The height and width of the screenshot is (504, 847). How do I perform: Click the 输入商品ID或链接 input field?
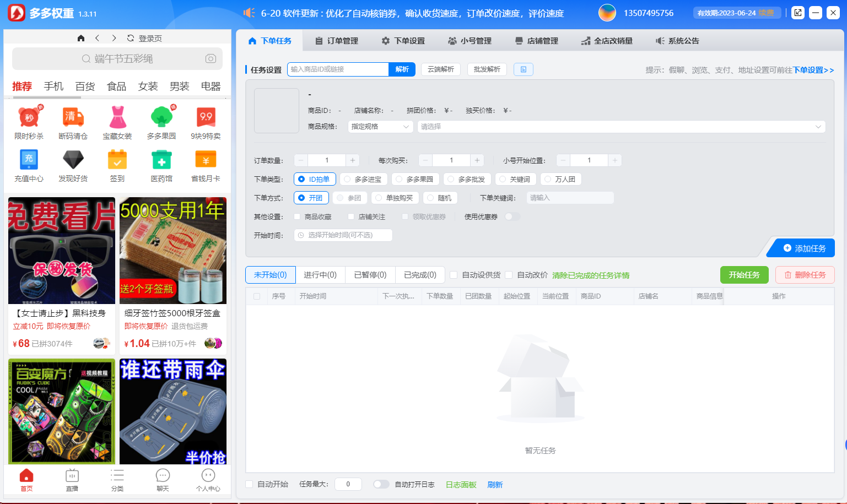click(338, 69)
